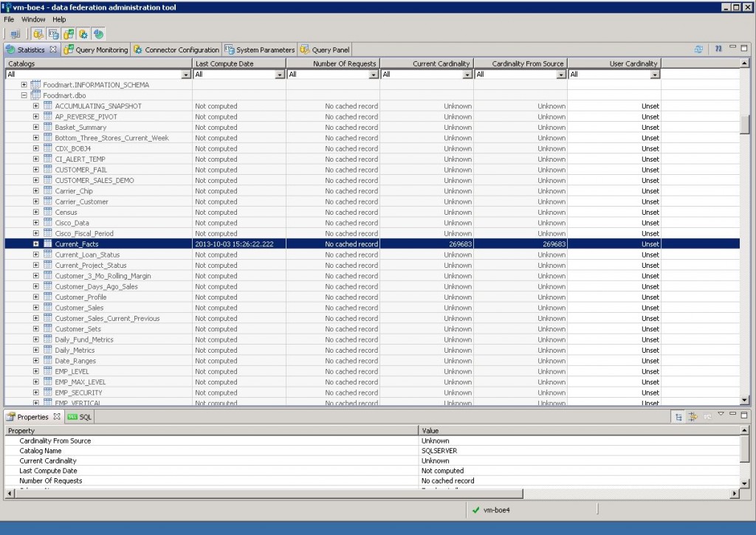The image size is (756, 535).
Task: Select the Customer_Profile table row
Action: click(x=372, y=297)
